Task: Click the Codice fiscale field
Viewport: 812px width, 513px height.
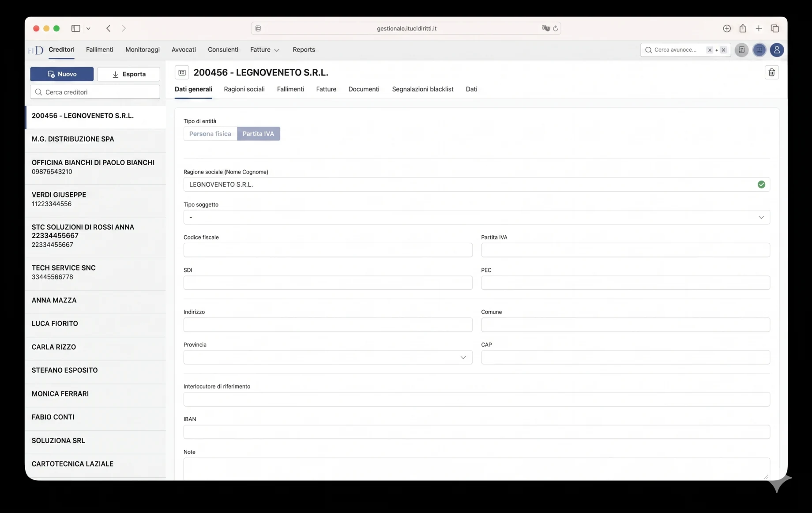Action: tap(328, 250)
